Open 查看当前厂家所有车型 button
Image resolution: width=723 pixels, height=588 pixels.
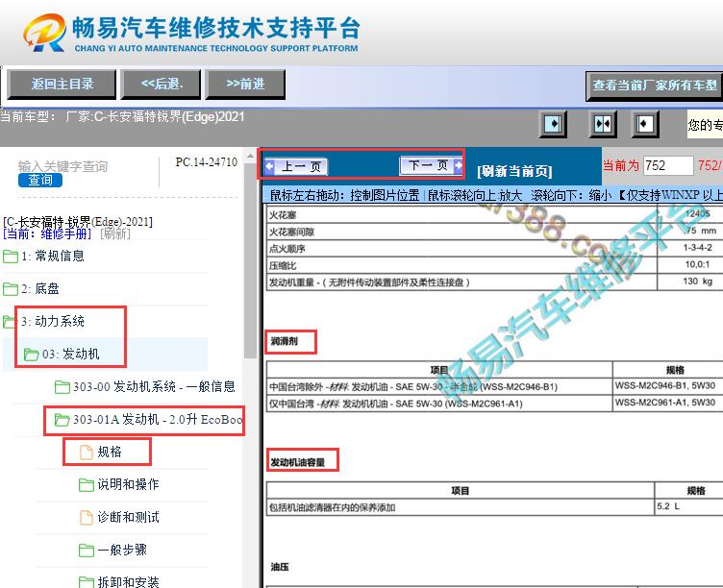(654, 86)
